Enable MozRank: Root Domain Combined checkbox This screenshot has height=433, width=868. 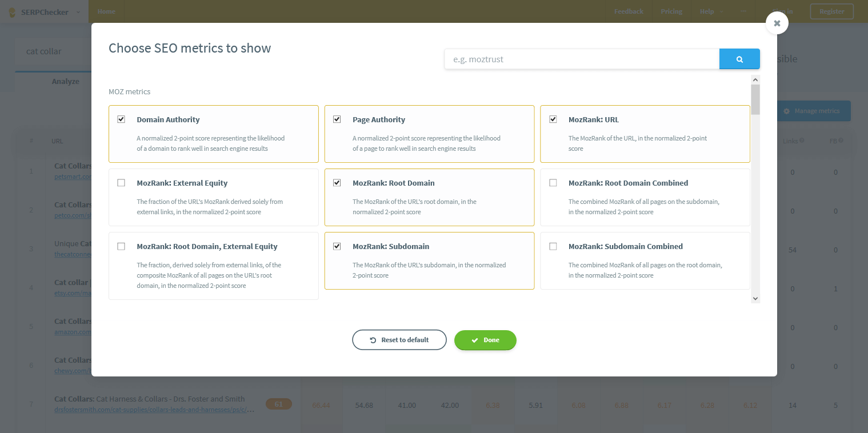[553, 183]
